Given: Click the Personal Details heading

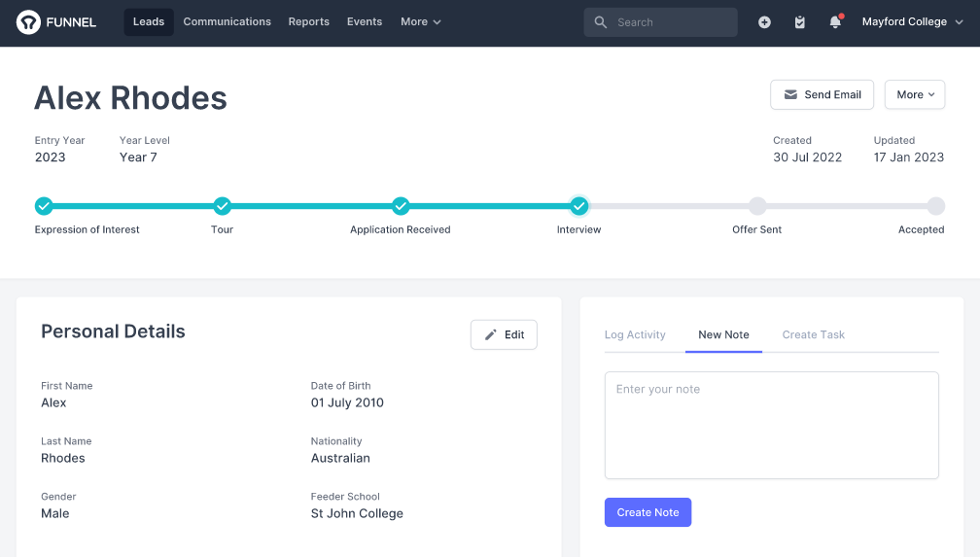Looking at the screenshot, I should pyautogui.click(x=113, y=331).
